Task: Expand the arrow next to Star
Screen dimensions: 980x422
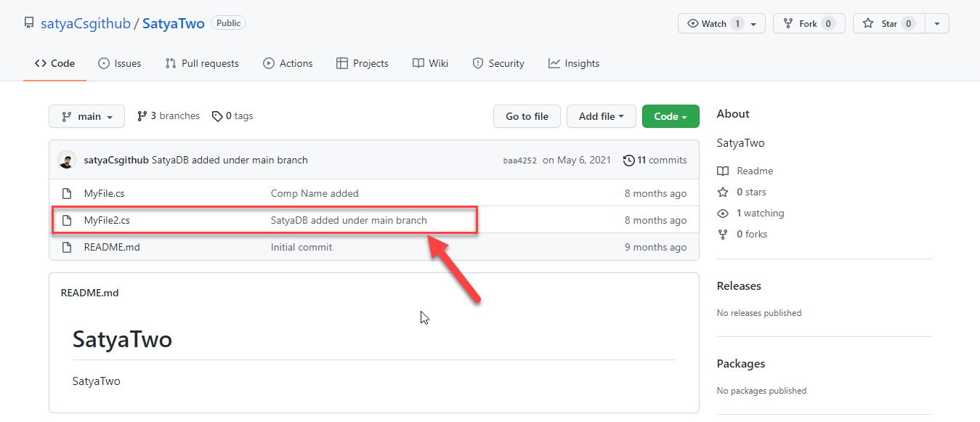Action: (937, 24)
